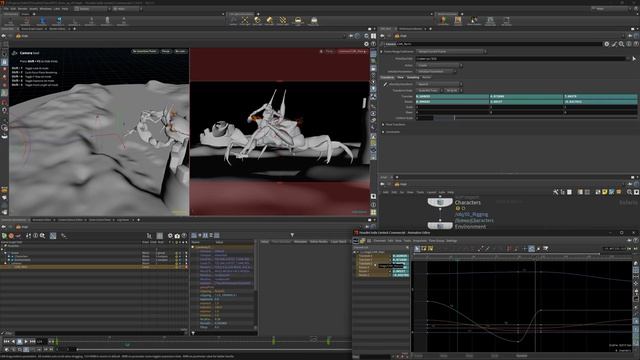The height and width of the screenshot is (360, 640).
Task: Open the Action dropdown in parameters
Action: coord(439,65)
